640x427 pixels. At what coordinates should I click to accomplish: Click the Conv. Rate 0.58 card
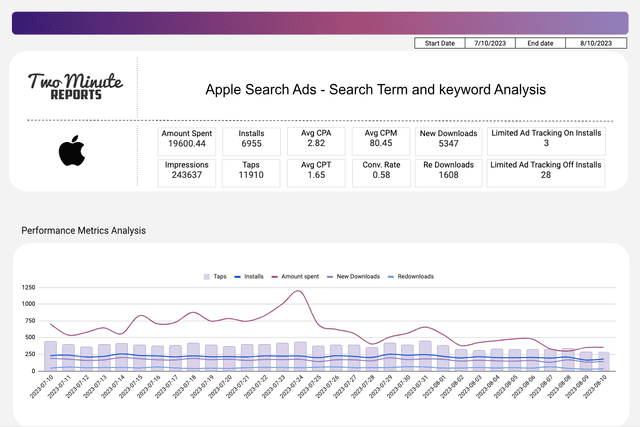(381, 173)
